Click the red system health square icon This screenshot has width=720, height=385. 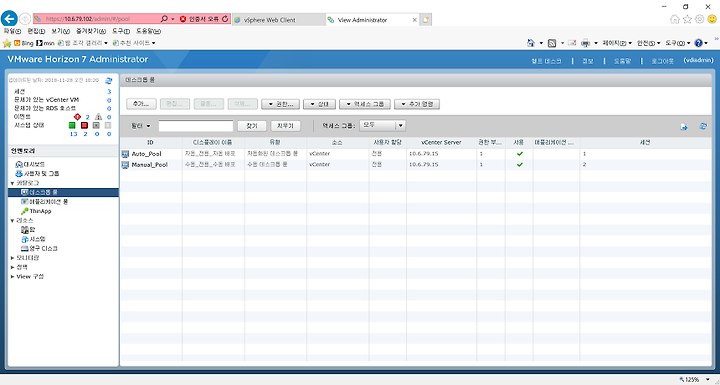point(84,125)
